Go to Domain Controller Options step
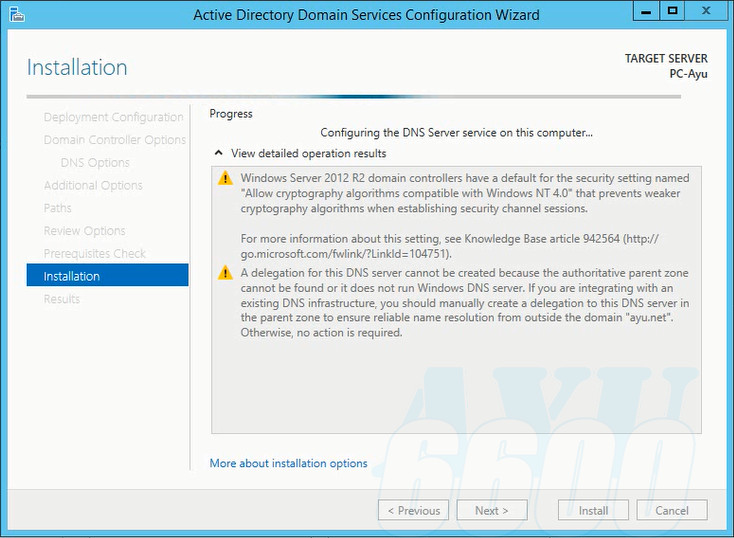This screenshot has width=734, height=538. 115,140
